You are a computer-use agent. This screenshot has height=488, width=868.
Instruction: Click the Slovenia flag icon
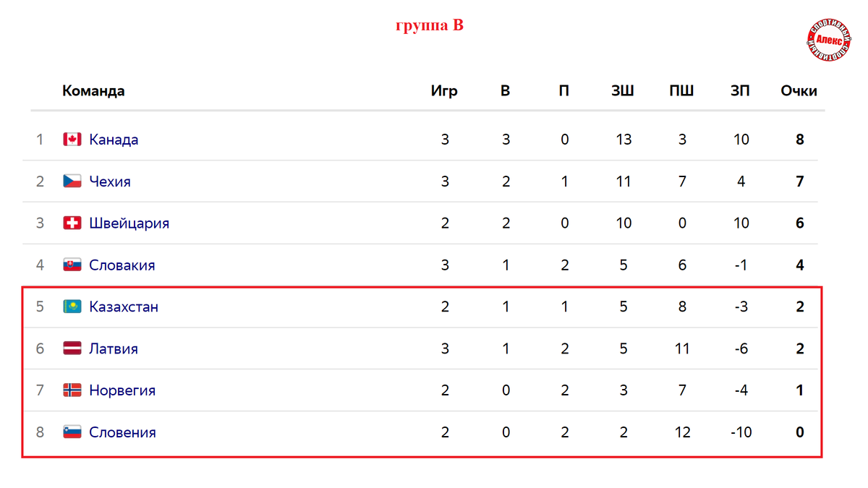click(72, 432)
